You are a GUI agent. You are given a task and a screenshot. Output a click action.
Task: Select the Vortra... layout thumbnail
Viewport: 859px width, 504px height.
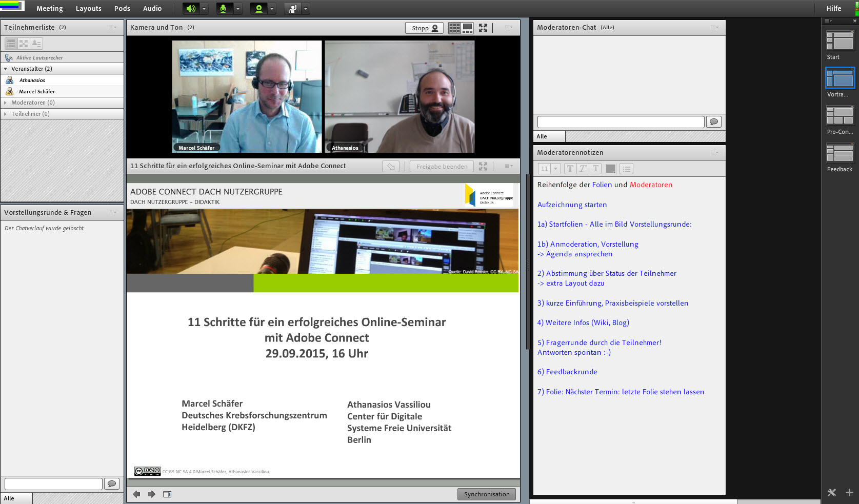point(840,78)
